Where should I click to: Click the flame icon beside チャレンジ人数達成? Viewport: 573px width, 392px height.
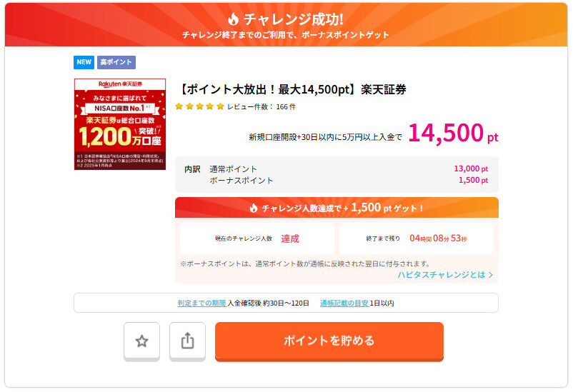[x=254, y=208]
